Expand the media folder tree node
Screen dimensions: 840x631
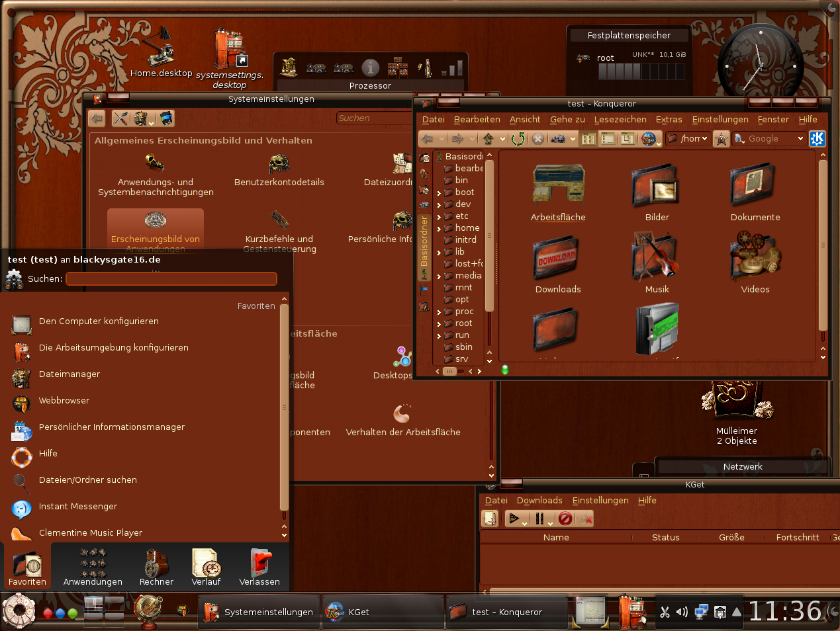coord(439,276)
